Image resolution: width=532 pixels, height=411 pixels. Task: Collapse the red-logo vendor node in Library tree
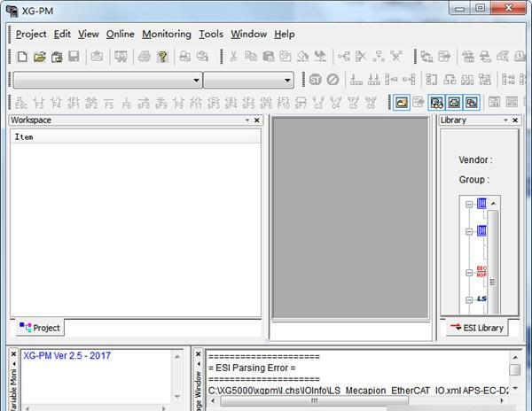(469, 273)
